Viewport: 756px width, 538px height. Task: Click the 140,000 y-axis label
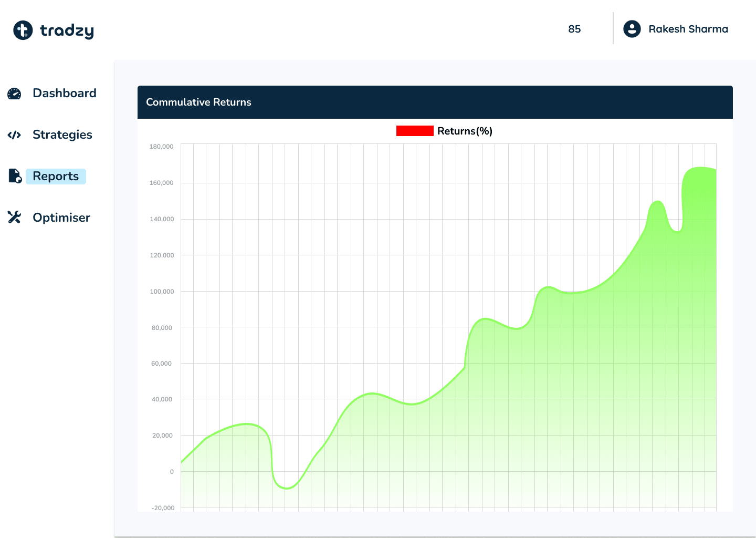(162, 219)
